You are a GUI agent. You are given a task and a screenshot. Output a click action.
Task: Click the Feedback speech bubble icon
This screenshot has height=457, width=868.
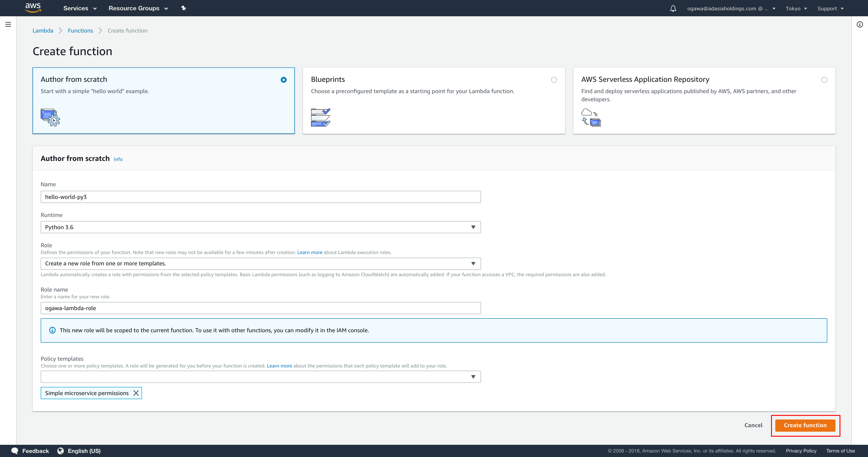click(x=15, y=451)
